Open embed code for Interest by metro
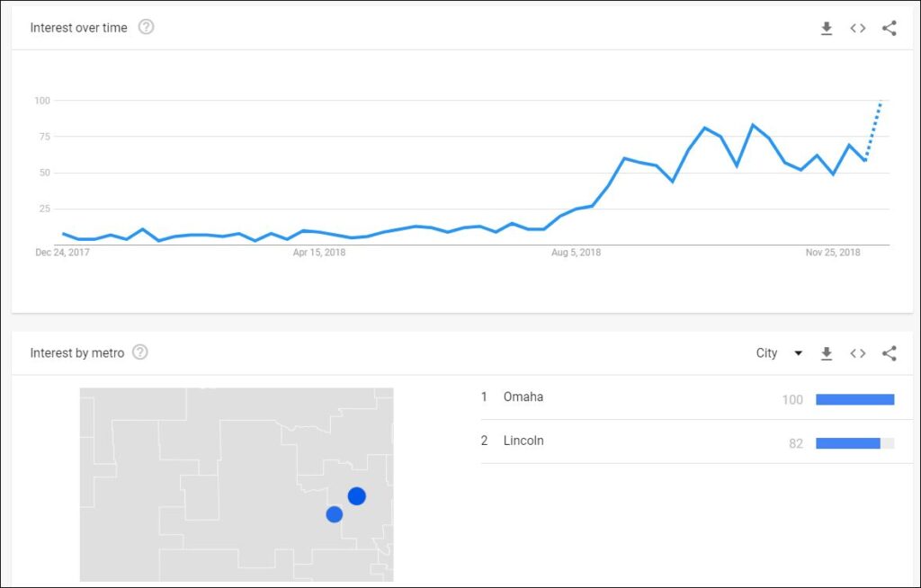 point(858,353)
